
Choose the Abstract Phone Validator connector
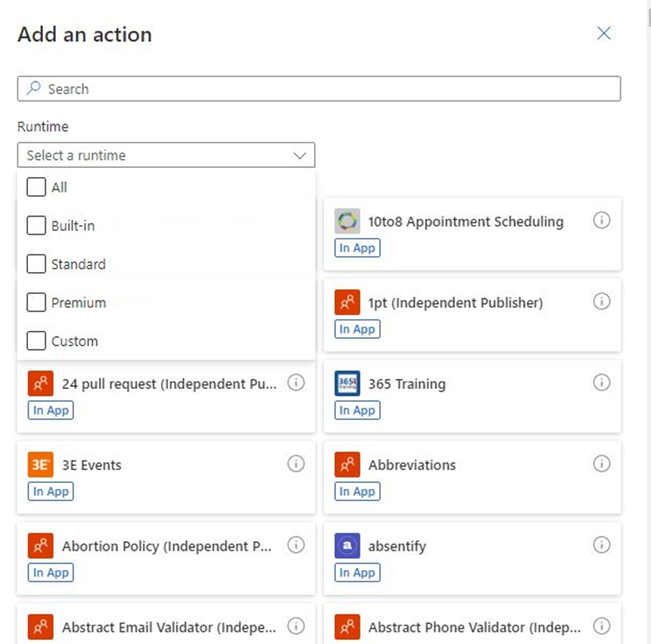click(473, 627)
